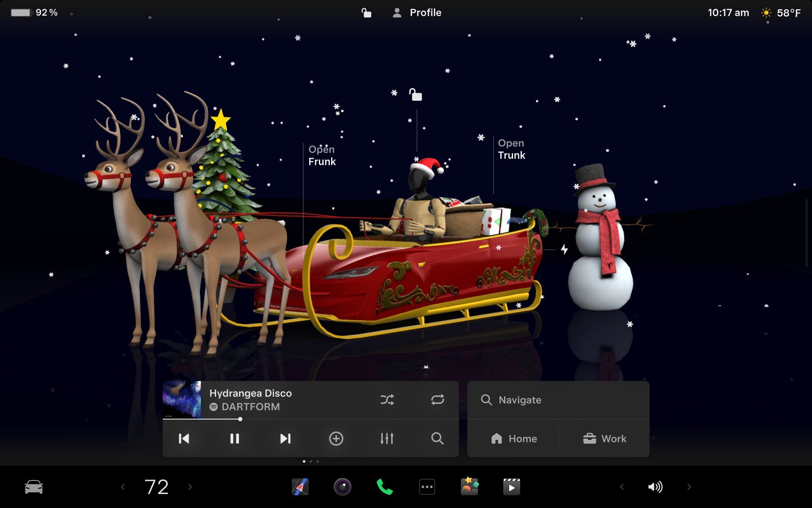Open the app launcher ellipsis icon
812x508 pixels.
point(427,486)
